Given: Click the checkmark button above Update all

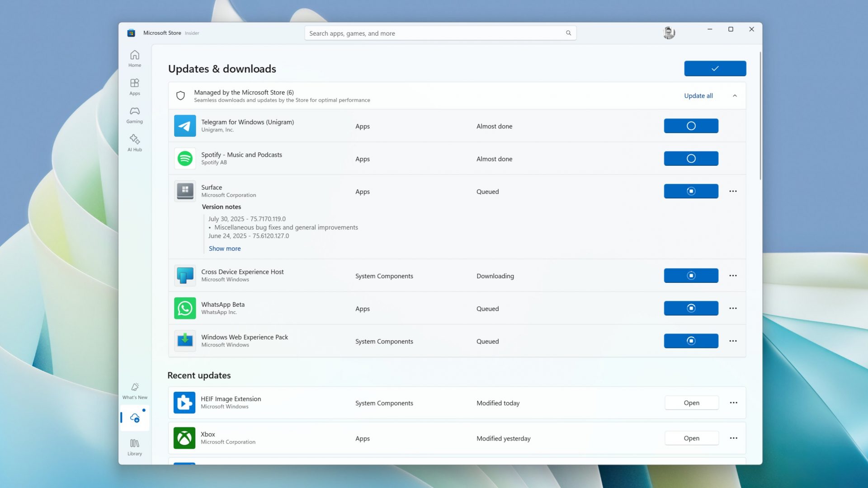Looking at the screenshot, I should [x=715, y=68].
